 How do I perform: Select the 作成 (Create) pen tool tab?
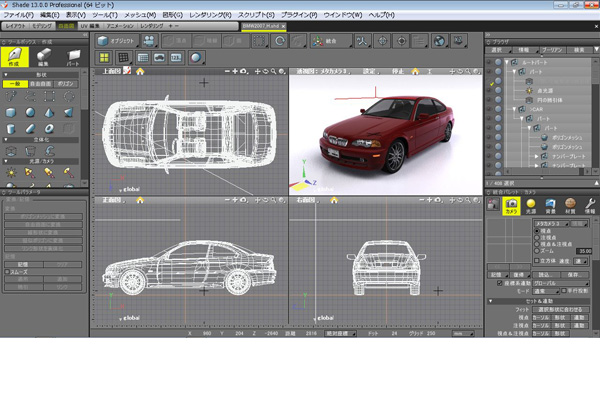15,57
